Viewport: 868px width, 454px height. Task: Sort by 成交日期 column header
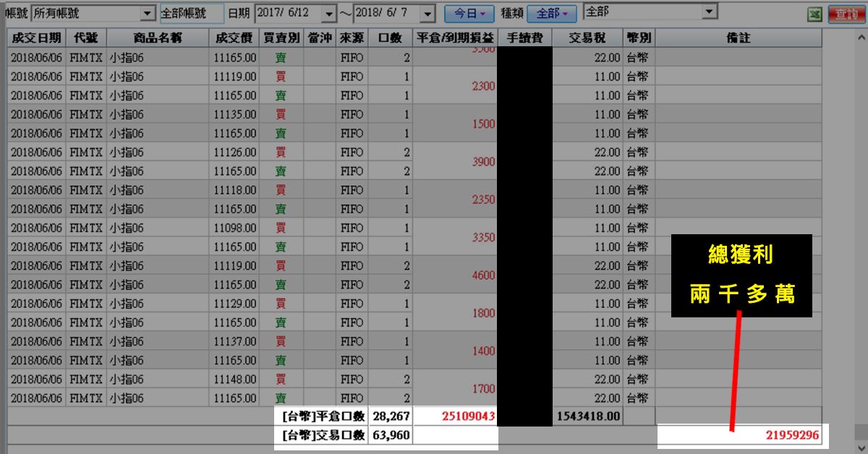(35, 38)
